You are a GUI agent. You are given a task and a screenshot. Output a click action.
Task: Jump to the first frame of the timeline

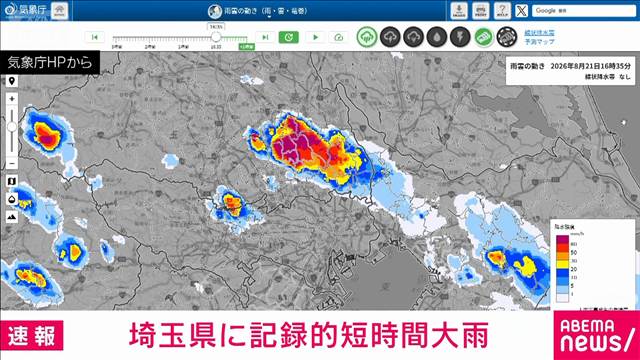95,37
